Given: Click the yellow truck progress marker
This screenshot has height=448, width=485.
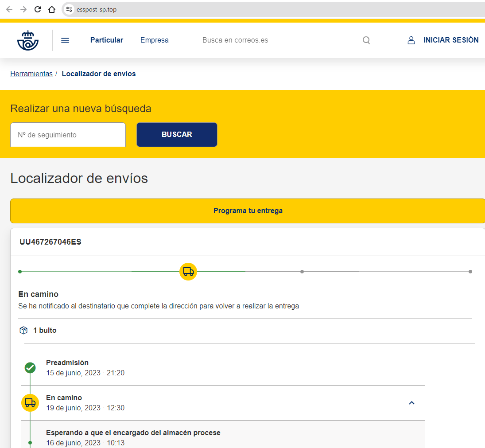Looking at the screenshot, I should coord(188,272).
